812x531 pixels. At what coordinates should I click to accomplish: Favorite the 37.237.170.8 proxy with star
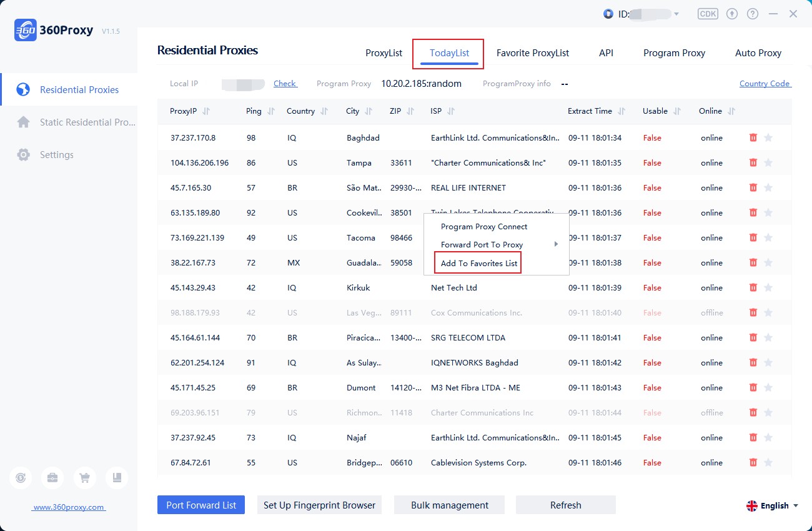[x=768, y=137]
